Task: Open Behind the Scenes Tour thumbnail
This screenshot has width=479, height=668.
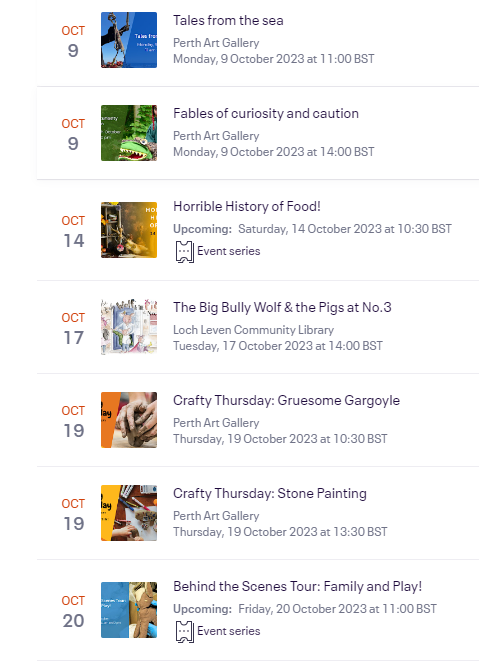Action: [129, 610]
